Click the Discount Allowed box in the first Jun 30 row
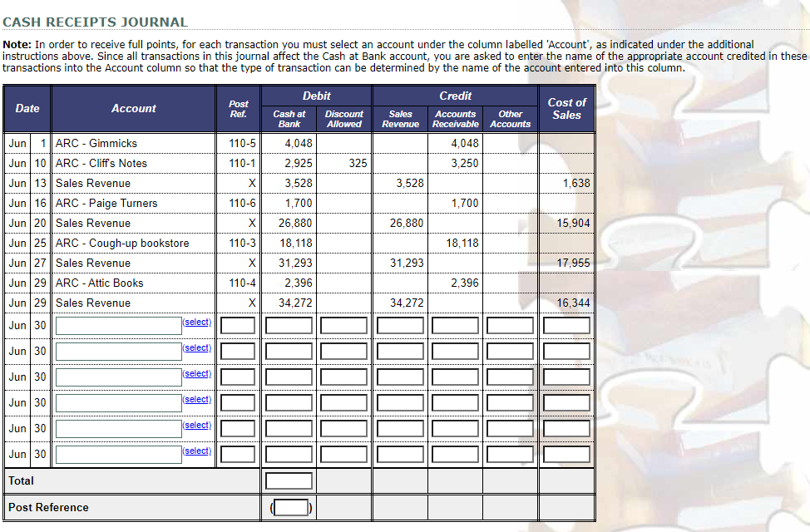The height and width of the screenshot is (532, 810). point(343,325)
